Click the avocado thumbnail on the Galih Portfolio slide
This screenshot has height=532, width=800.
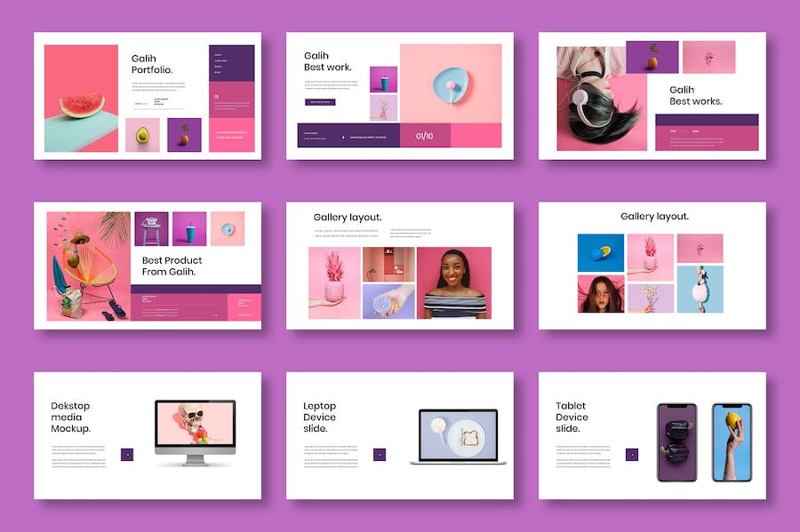pos(142,135)
